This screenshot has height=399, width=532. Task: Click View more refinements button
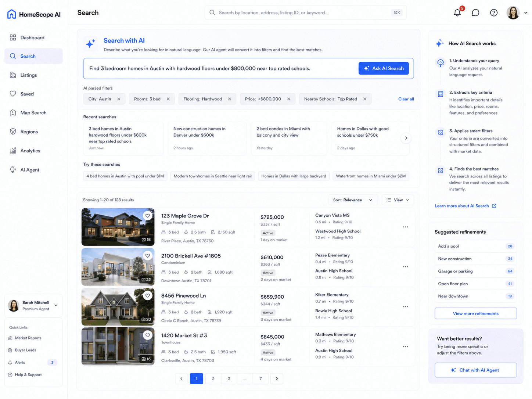(x=476, y=313)
